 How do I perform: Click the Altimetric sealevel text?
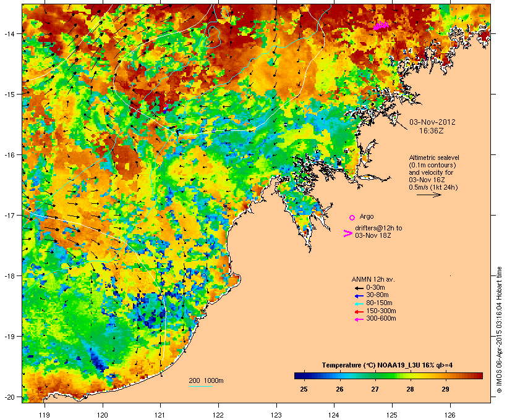point(434,157)
